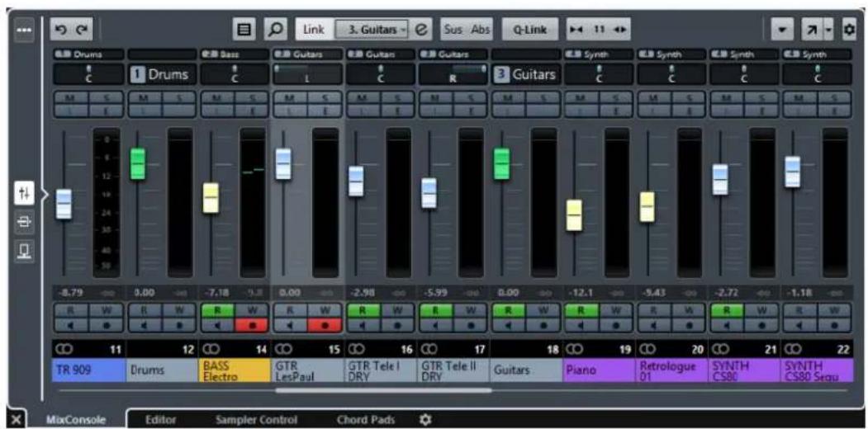Screen dimensions: 868x429
Task: Click the magnifier Find Channel icon
Action: point(274,30)
